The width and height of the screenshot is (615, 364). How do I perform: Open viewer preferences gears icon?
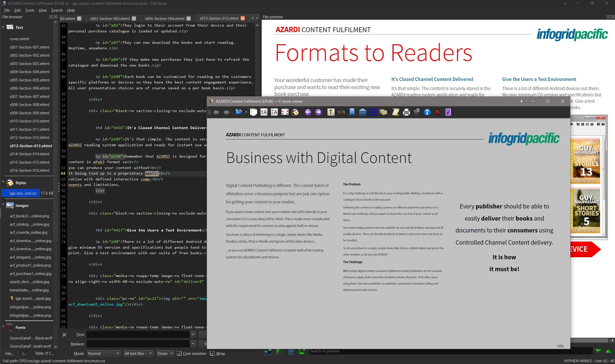pos(417,112)
